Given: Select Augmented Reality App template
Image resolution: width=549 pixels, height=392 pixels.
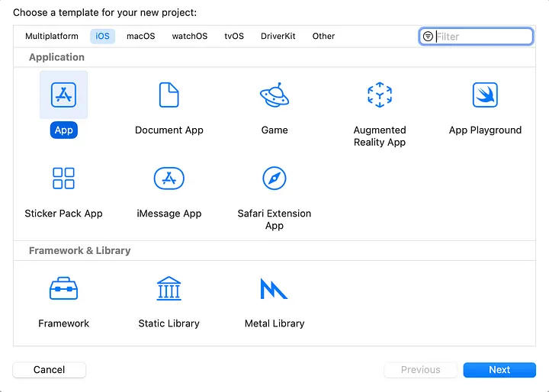Looking at the screenshot, I should (380, 95).
